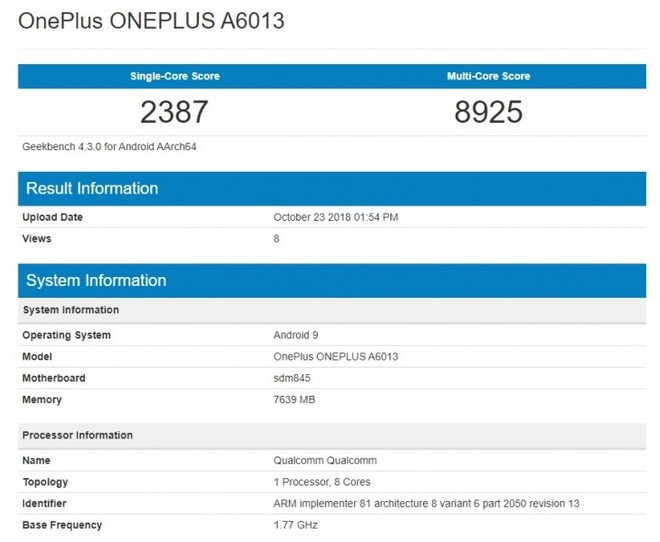The image size is (660, 542).
Task: Click the Single-Core Score header
Action: 175,76
